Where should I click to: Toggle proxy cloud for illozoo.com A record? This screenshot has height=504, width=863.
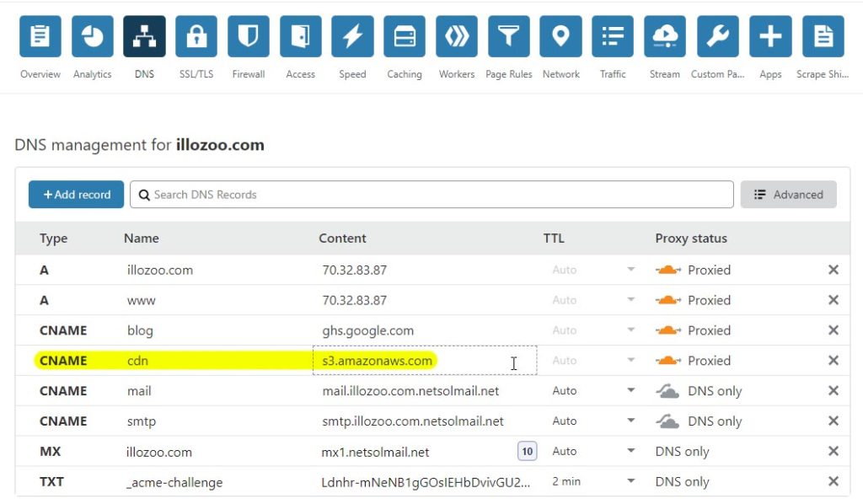click(668, 270)
